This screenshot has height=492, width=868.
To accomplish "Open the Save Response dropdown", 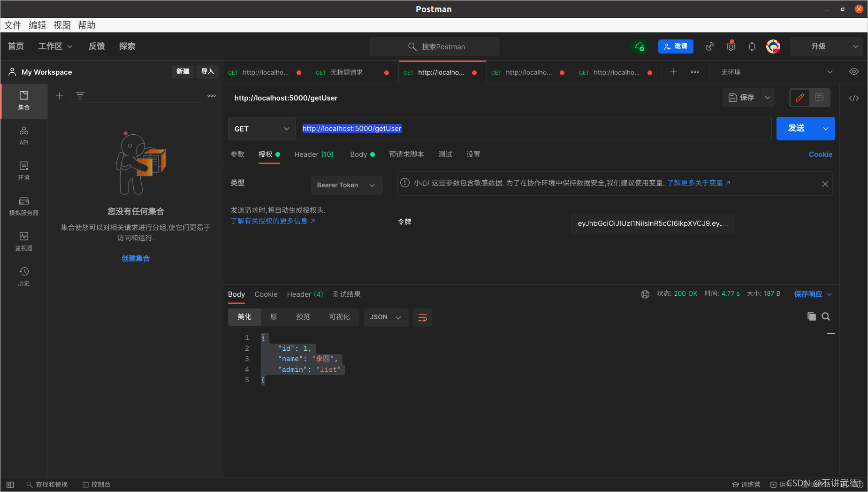I will tap(813, 294).
